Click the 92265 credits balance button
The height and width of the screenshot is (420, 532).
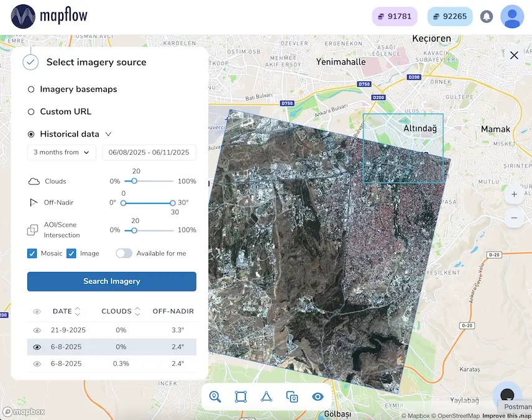click(x=450, y=16)
